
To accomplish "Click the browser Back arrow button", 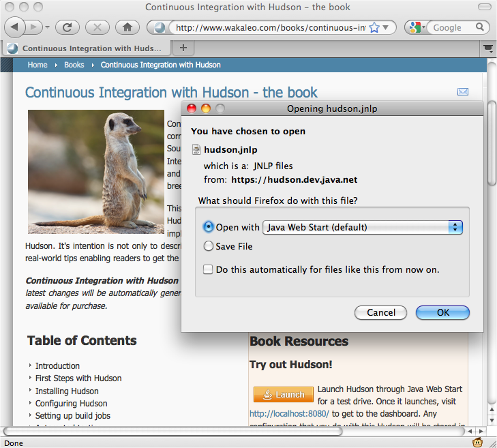I will tap(14, 27).
